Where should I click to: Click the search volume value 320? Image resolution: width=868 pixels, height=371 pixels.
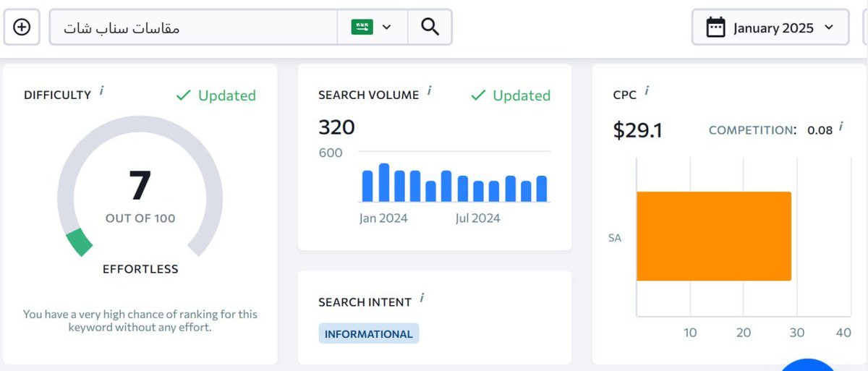[x=336, y=127]
